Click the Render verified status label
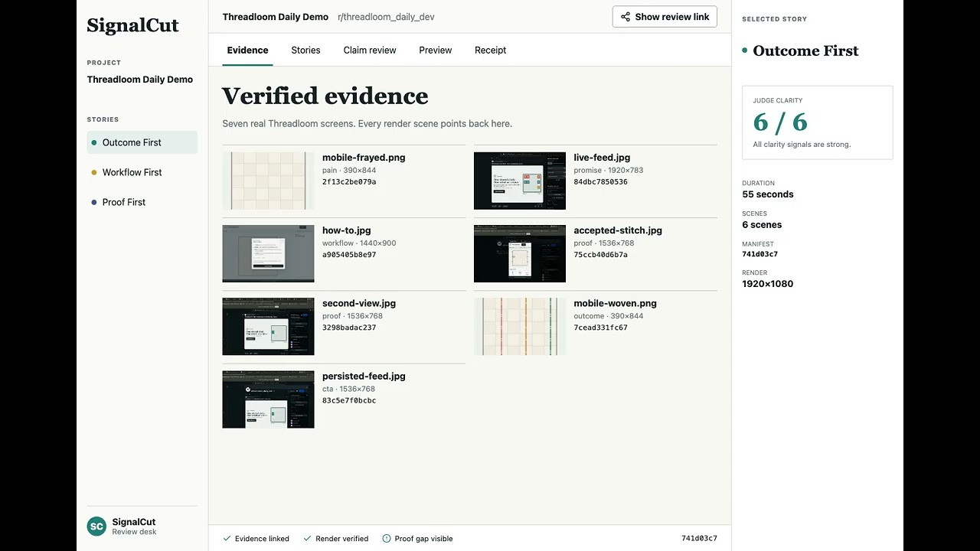The image size is (980, 551). point(341,539)
